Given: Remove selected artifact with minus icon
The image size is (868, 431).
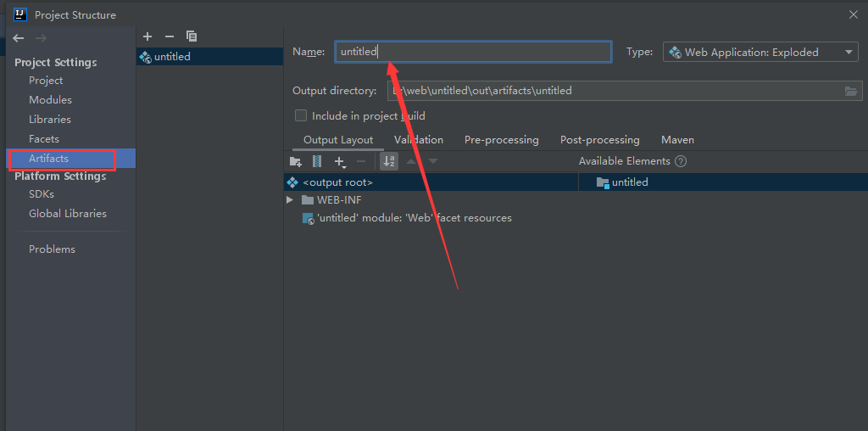Looking at the screenshot, I should click(170, 36).
